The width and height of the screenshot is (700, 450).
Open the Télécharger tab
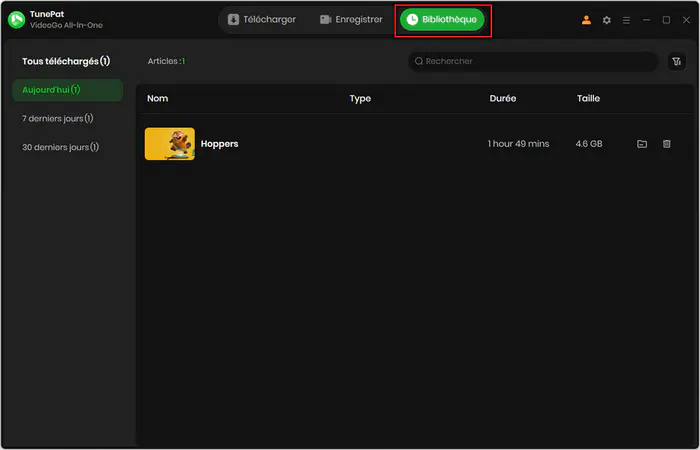(262, 20)
